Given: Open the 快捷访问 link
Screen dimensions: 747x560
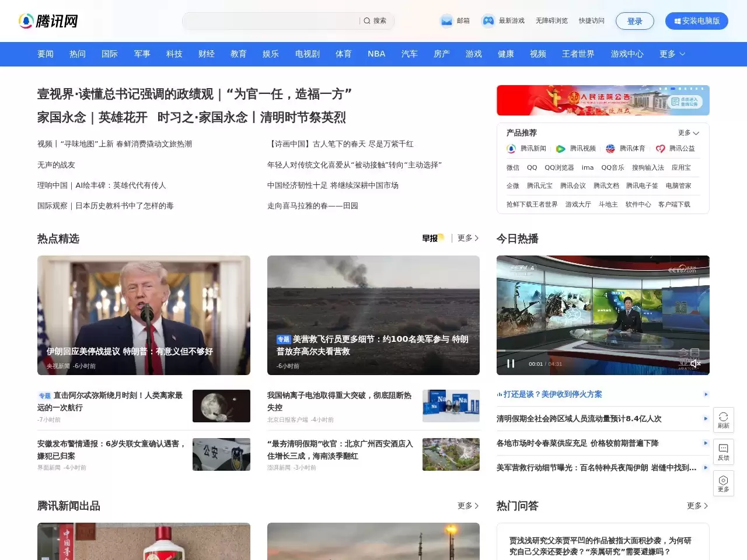Looking at the screenshot, I should coord(592,21).
